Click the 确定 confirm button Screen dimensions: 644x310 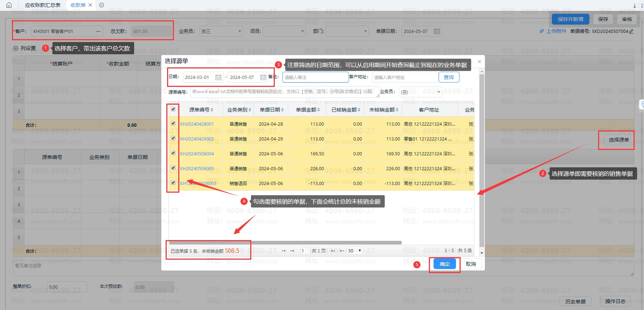point(444,264)
